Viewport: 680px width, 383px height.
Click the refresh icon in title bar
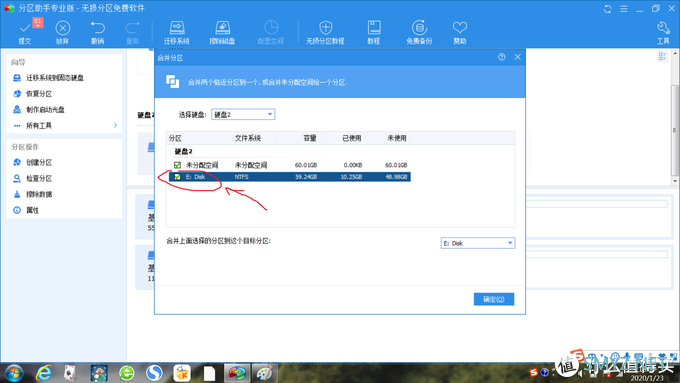tap(608, 9)
